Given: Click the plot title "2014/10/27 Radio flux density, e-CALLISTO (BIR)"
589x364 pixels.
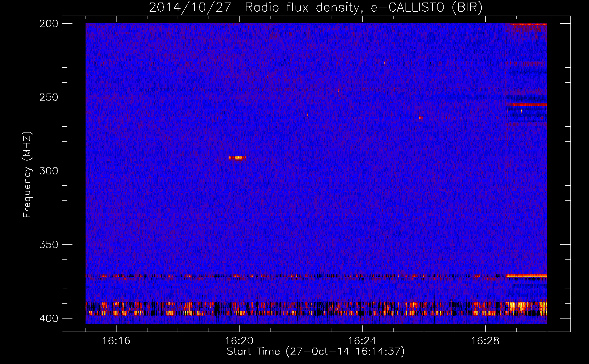Looking at the screenshot, I should (x=316, y=8).
